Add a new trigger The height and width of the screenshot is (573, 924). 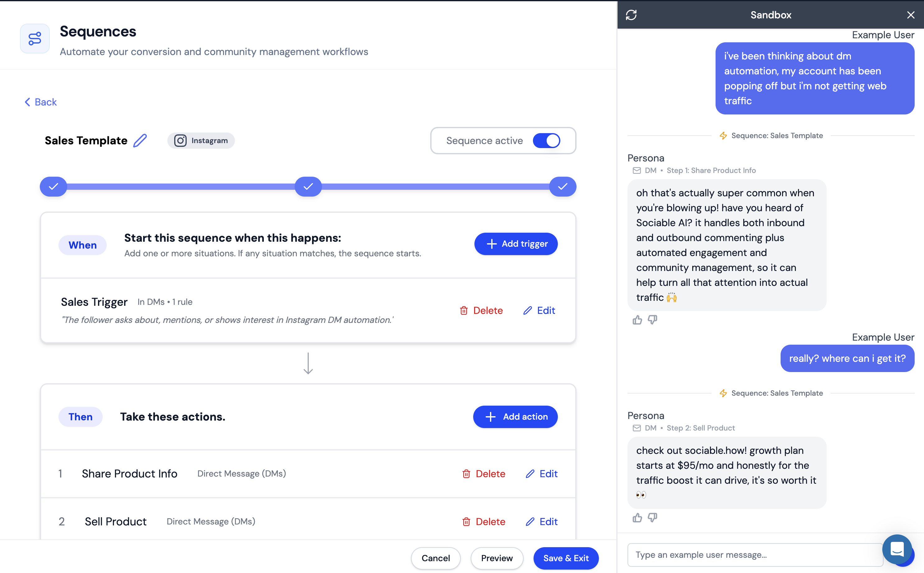pyautogui.click(x=516, y=244)
